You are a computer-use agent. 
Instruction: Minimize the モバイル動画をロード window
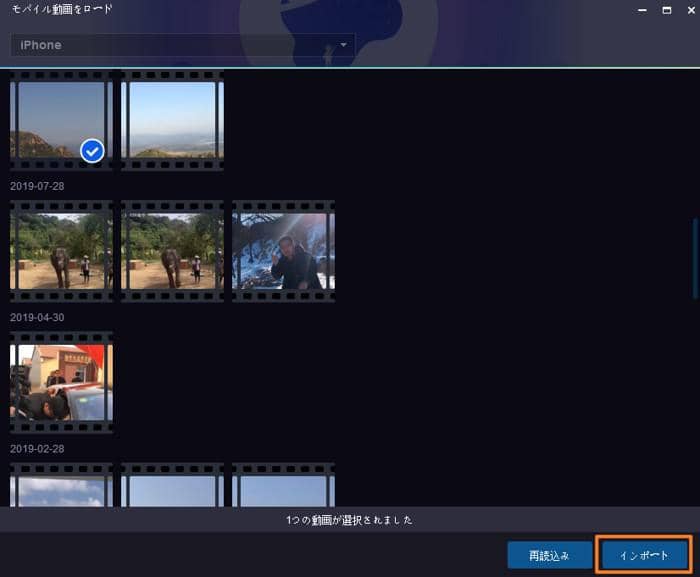click(642, 10)
